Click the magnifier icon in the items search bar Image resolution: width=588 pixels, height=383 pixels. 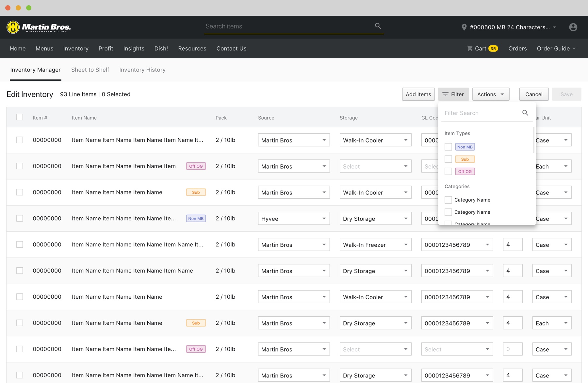tap(378, 26)
